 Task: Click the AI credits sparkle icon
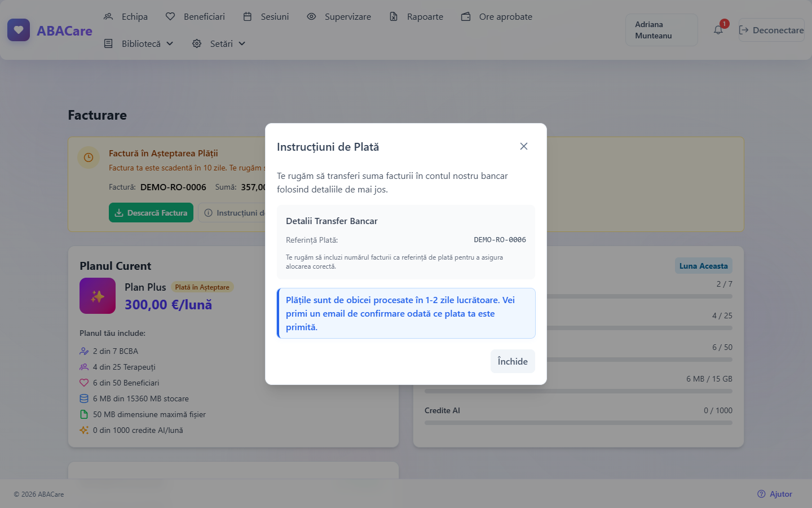pos(84,430)
